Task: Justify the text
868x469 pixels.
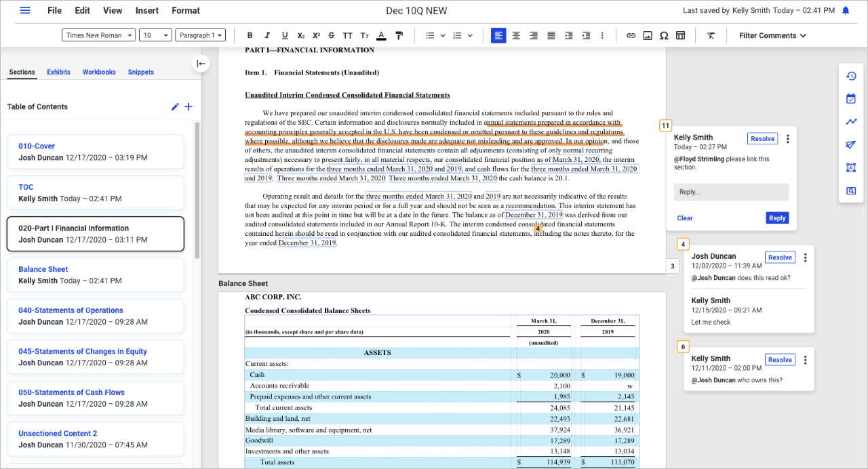Action: pos(551,35)
